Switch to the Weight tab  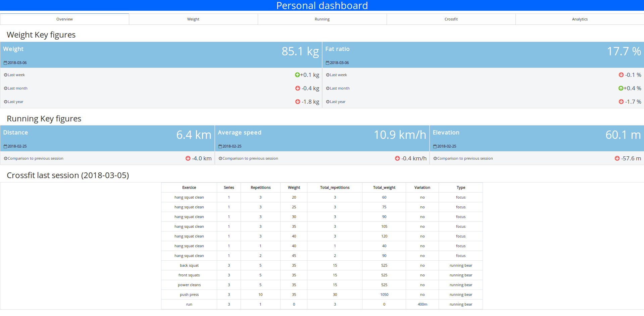tap(193, 19)
